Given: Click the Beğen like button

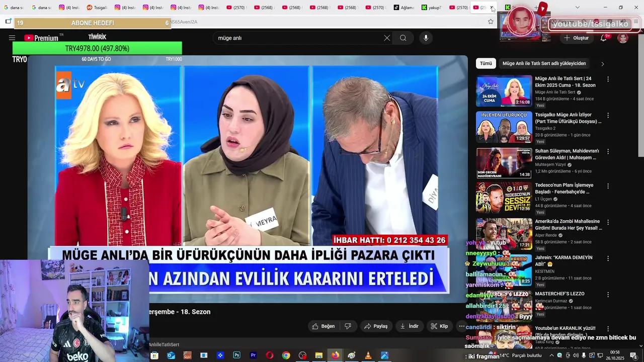Looking at the screenshot, I should click(x=323, y=326).
